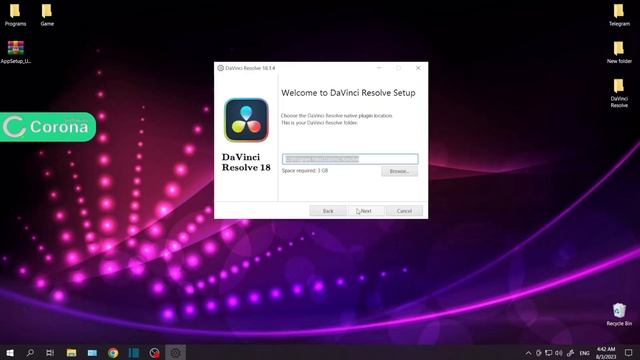
Task: Click the active installer taskbar icon
Action: pos(175,353)
